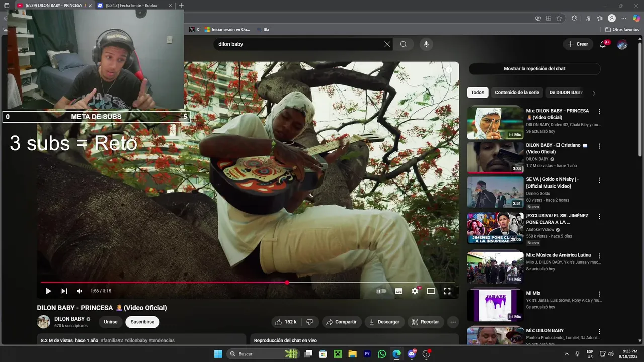Open the Edge profile icon

pyautogui.click(x=612, y=18)
